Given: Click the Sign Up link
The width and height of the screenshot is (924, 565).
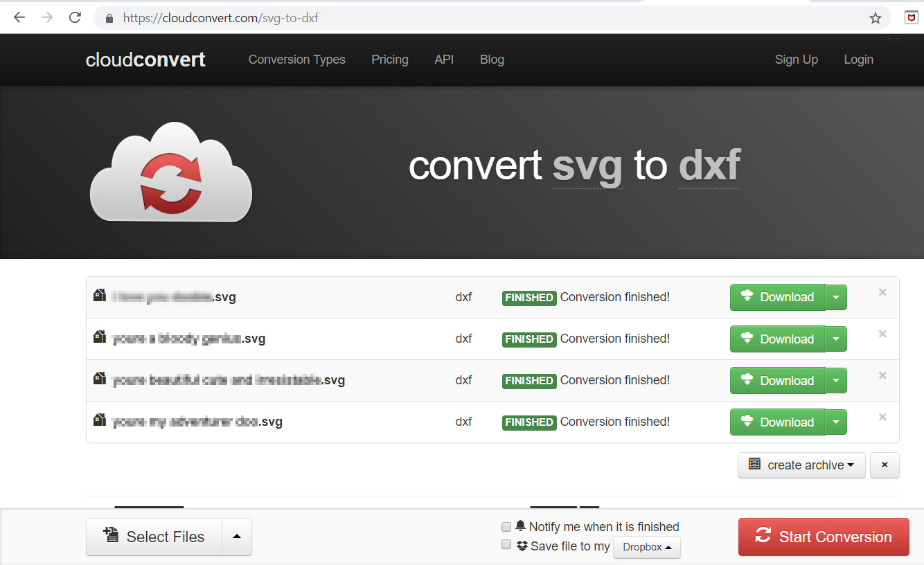Looking at the screenshot, I should click(796, 60).
